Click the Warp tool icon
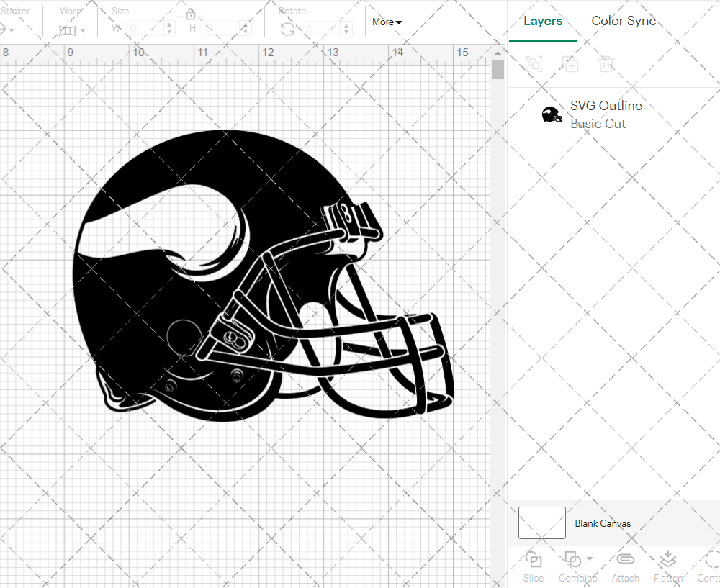Screen dimensions: 720x588 coord(68,31)
